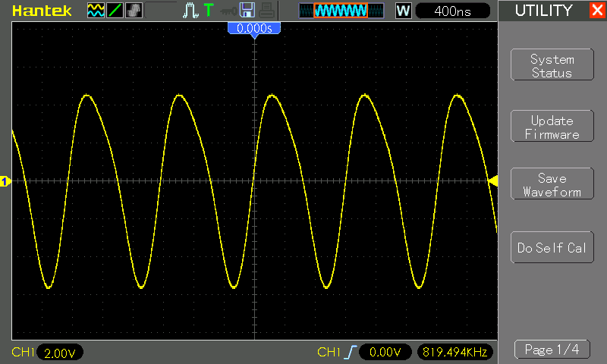Click the USB key connection icon
Screen dimensions: 607x364
[x=227, y=11]
